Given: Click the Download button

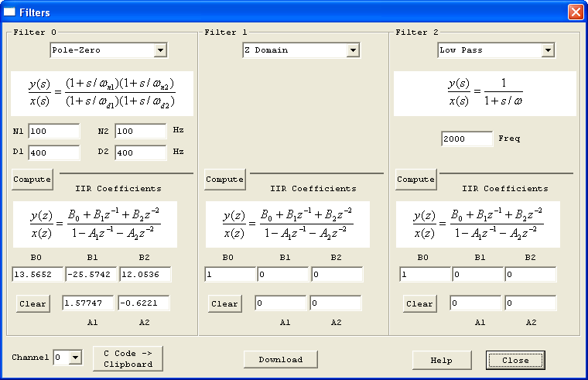Looking at the screenshot, I should pos(280,359).
